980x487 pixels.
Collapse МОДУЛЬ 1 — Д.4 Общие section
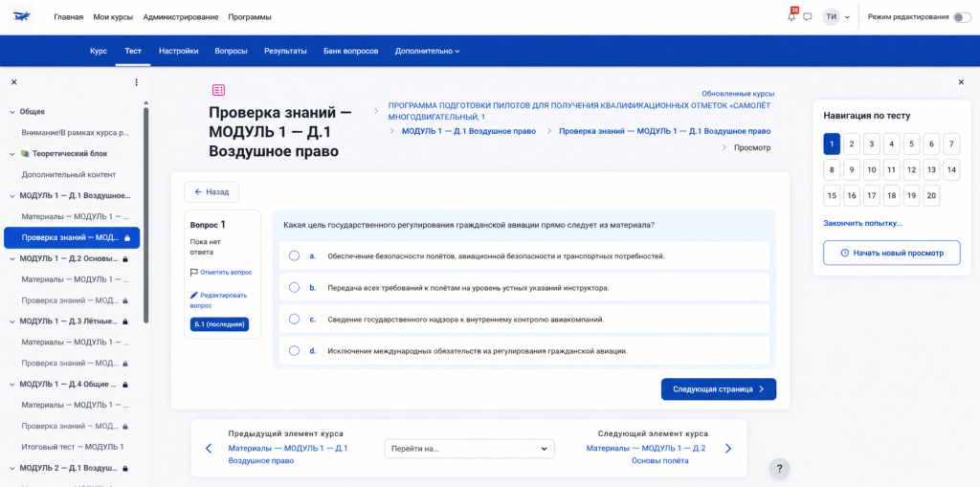(x=11, y=384)
